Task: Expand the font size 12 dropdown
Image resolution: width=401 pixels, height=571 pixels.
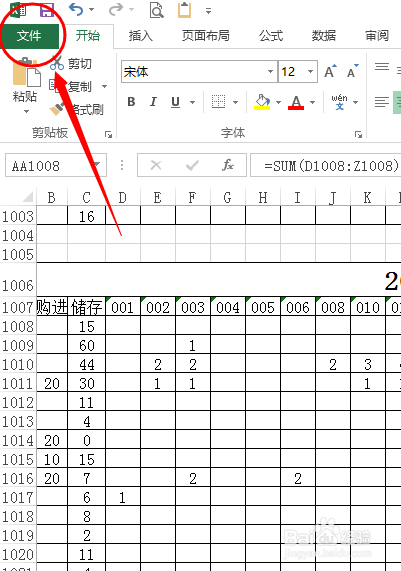Action: 310,71
